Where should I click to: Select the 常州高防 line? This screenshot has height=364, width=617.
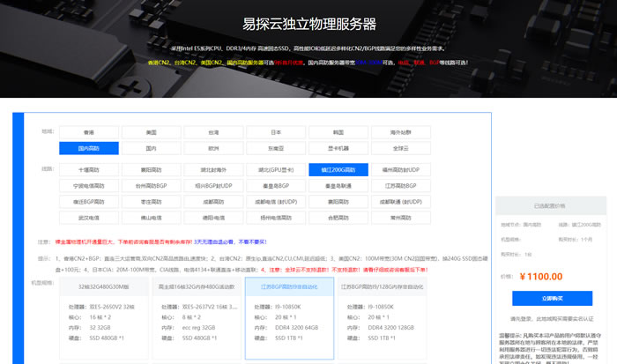point(400,218)
